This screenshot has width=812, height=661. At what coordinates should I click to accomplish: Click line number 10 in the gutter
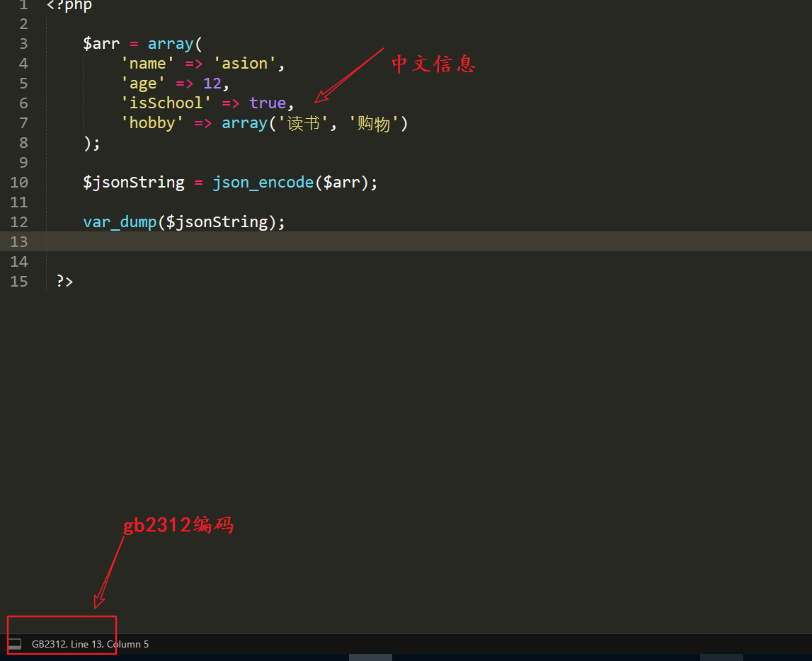coord(19,182)
